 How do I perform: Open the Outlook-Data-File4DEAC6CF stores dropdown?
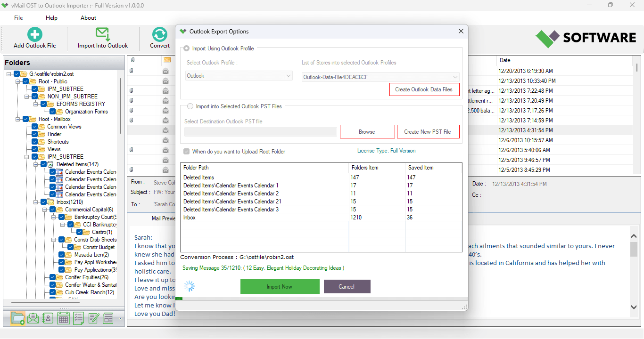(380, 77)
